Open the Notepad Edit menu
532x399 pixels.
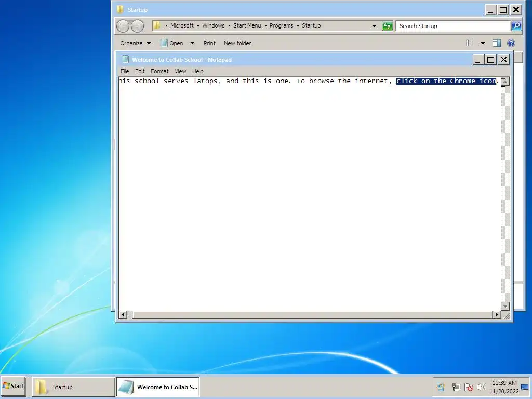140,71
